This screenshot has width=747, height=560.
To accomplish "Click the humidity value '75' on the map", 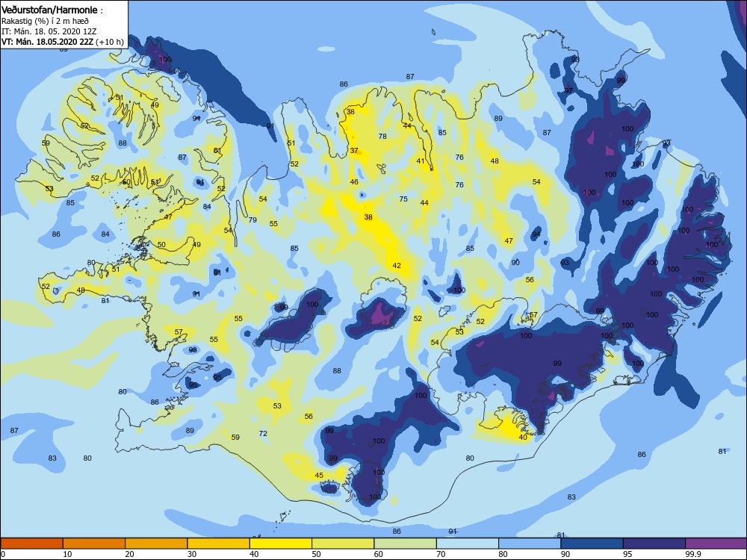I will (x=403, y=199).
